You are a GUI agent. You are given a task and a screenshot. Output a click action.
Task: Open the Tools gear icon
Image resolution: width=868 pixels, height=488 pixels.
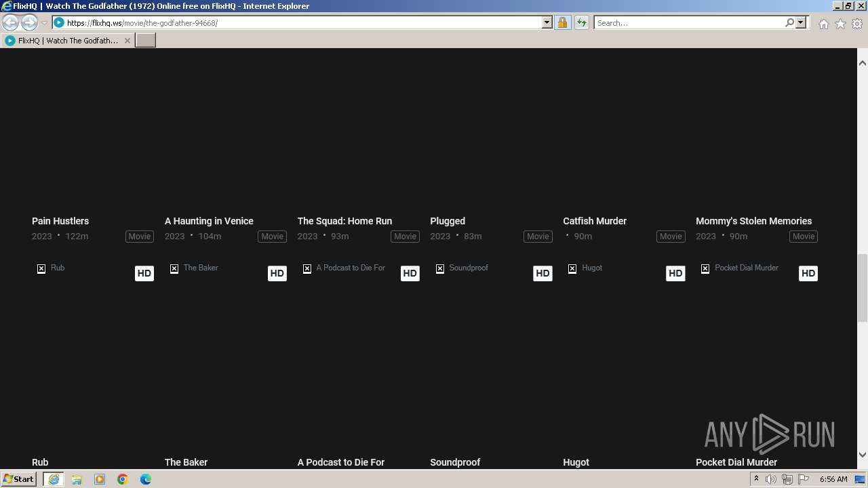pyautogui.click(x=857, y=24)
